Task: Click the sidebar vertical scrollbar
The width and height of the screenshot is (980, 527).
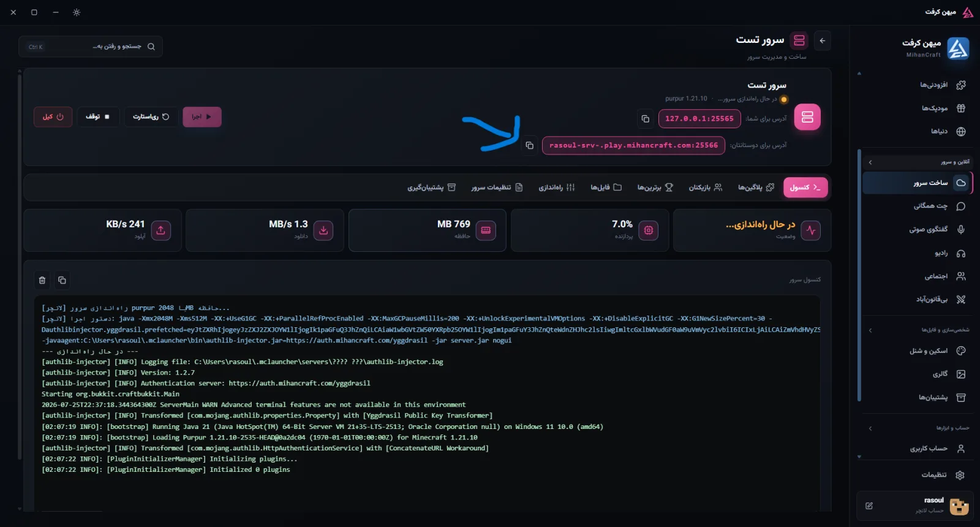Action: tap(859, 276)
